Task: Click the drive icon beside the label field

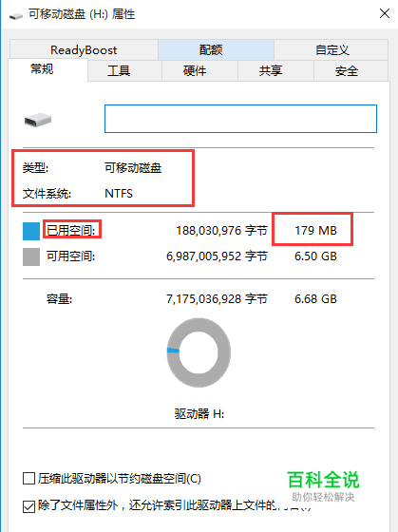Action: [38, 120]
